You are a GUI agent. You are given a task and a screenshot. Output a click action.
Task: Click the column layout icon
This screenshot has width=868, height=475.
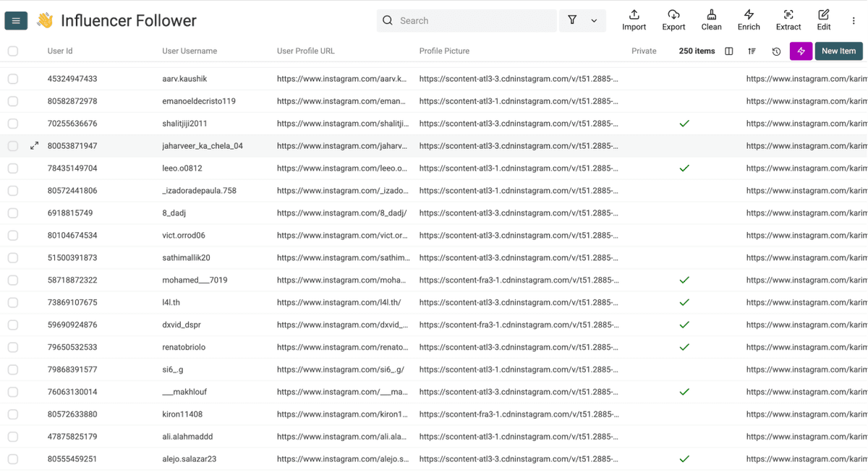[729, 51]
